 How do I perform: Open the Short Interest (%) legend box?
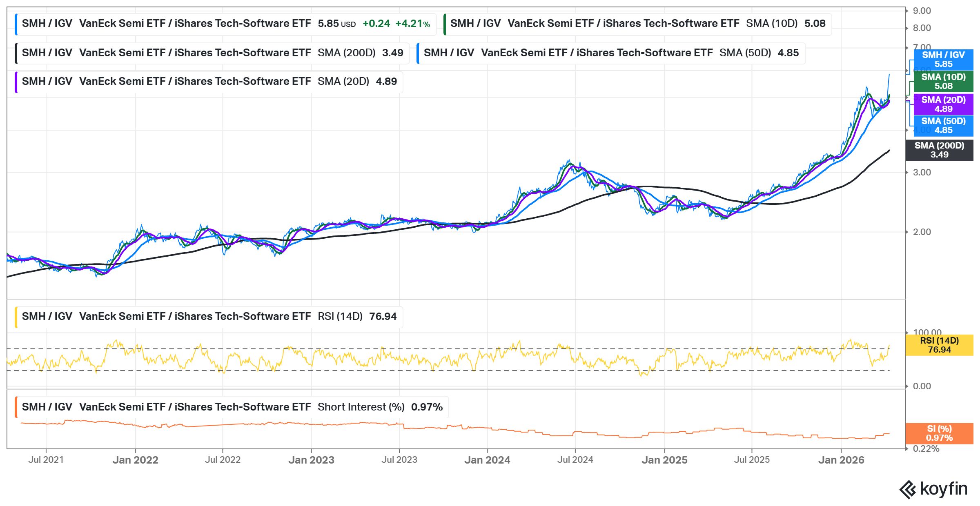232,407
